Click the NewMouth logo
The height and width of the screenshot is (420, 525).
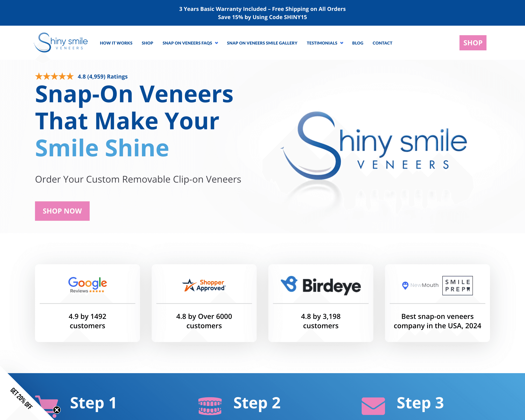point(420,285)
